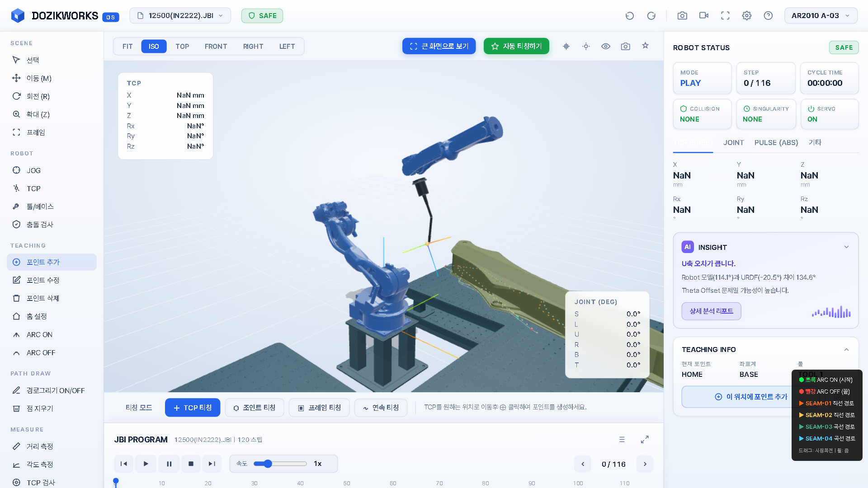Pause the JBI program playback
This screenshot has height=488, width=868.
[169, 464]
